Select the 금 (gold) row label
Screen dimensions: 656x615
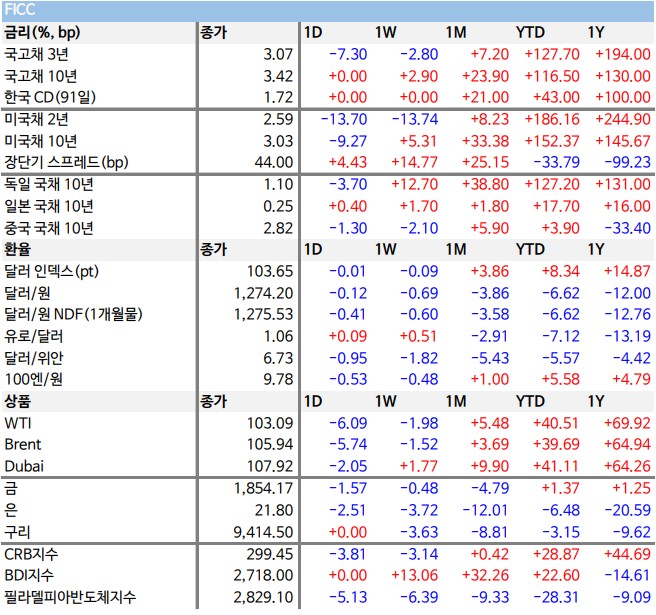tap(11, 488)
